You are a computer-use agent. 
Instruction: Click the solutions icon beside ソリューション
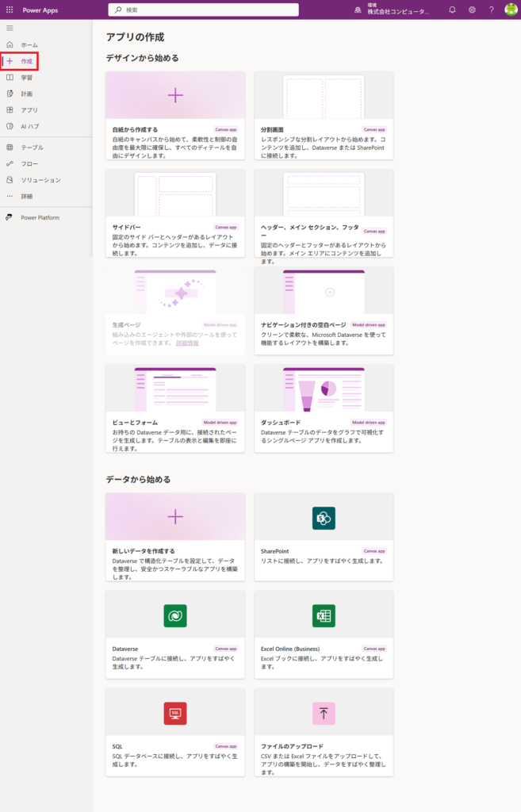click(10, 180)
